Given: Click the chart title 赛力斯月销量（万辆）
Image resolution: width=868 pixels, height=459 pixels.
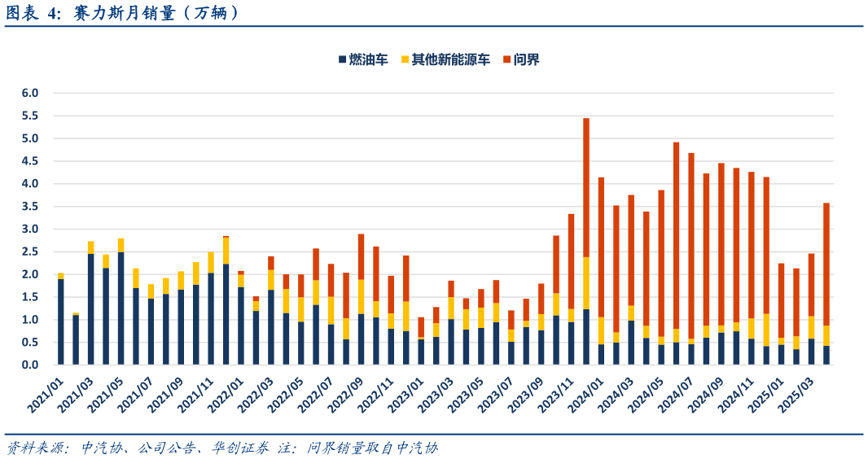Looking at the screenshot, I should click(x=122, y=12).
